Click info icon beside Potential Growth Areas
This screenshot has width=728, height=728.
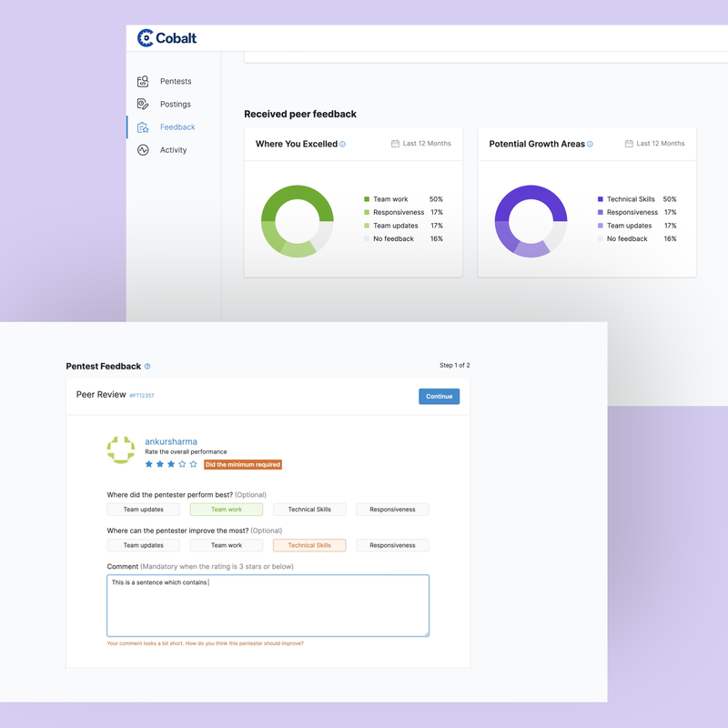tap(591, 144)
